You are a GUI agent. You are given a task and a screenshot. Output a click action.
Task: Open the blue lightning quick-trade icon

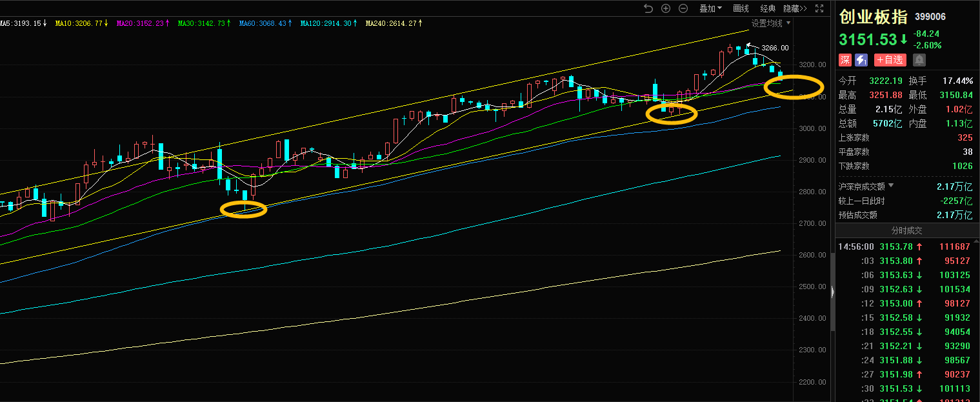coord(861,60)
